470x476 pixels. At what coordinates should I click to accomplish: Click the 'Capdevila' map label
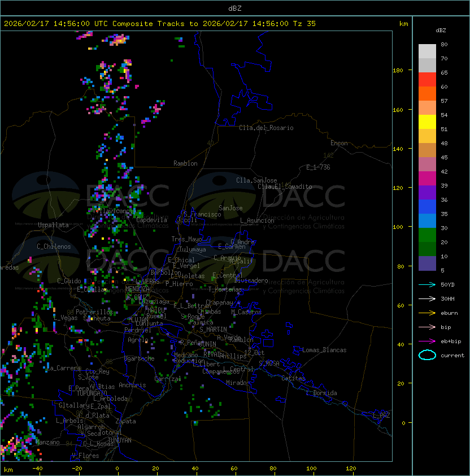[152, 220]
